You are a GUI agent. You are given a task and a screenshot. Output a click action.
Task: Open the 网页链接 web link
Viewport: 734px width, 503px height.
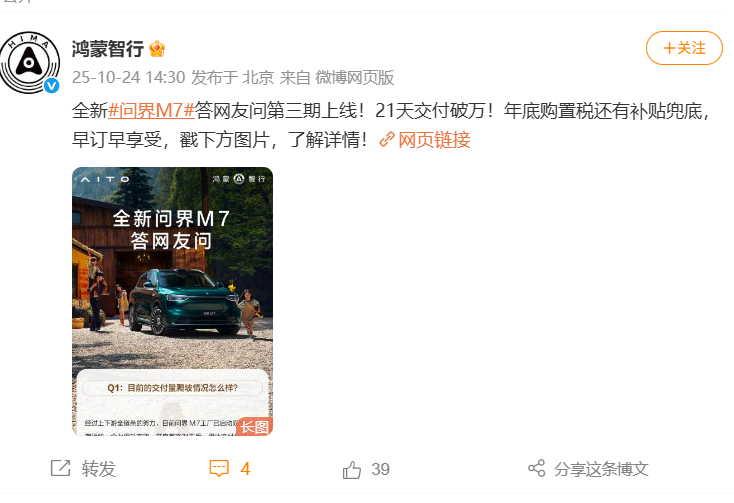[x=434, y=139]
